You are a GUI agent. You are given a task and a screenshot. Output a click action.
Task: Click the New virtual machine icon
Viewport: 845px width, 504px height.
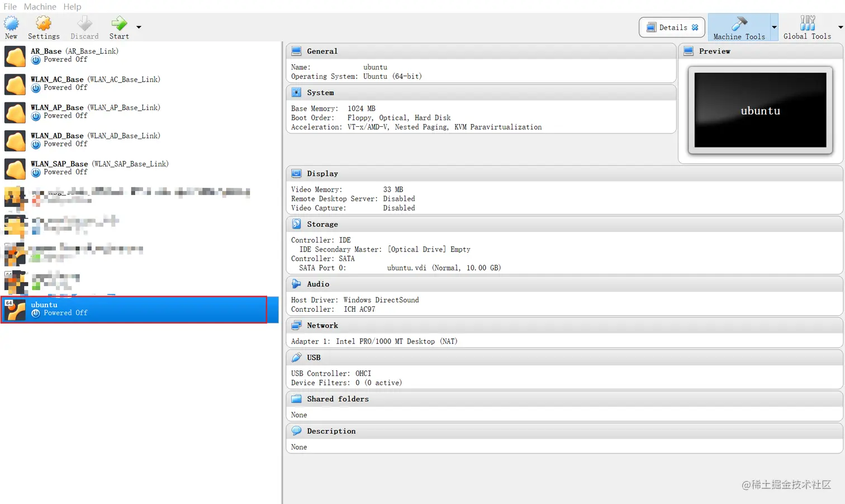click(x=11, y=23)
